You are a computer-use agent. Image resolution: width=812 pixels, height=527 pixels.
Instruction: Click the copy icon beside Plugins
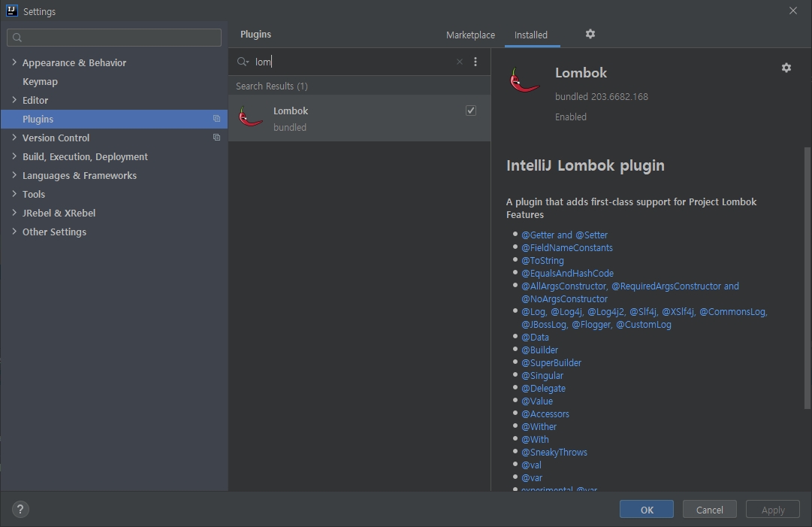pyautogui.click(x=216, y=119)
